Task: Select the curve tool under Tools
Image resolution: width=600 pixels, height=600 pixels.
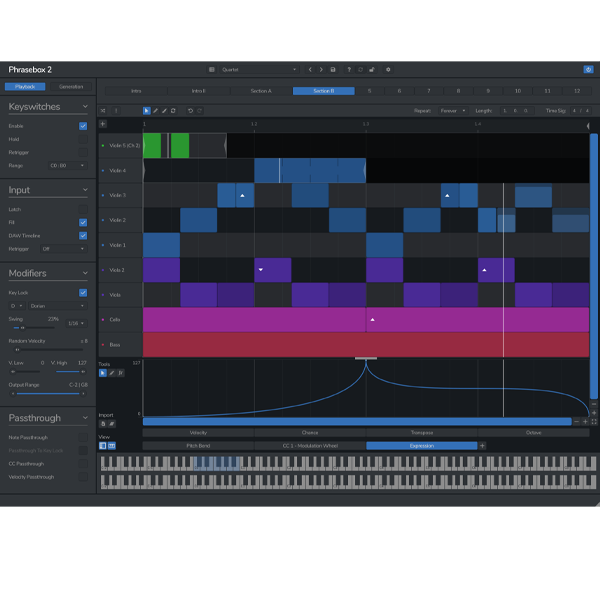Action: click(x=121, y=373)
